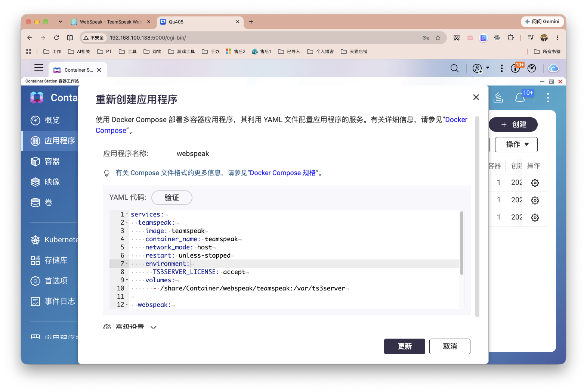Bookmark this page with the star icon

[x=438, y=38]
